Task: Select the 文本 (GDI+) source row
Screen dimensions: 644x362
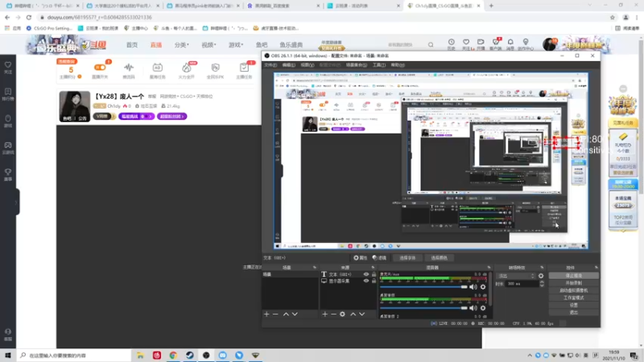Action: (349, 274)
